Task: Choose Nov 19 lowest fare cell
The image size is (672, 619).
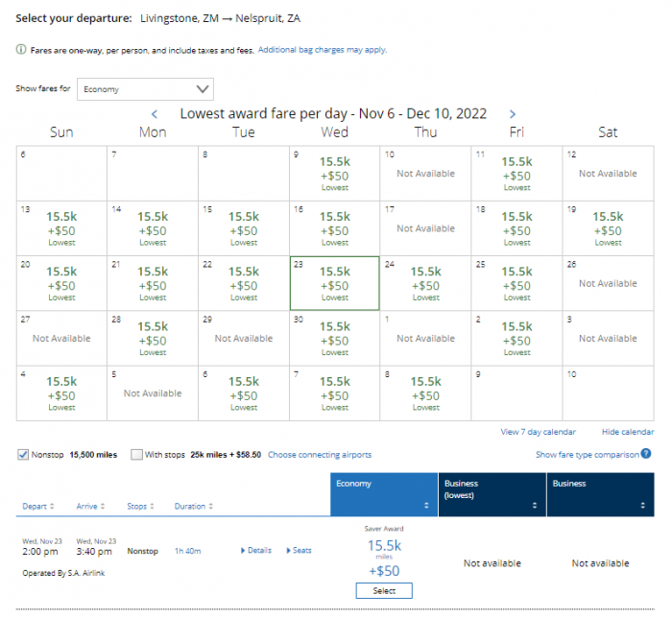Action: (x=608, y=228)
